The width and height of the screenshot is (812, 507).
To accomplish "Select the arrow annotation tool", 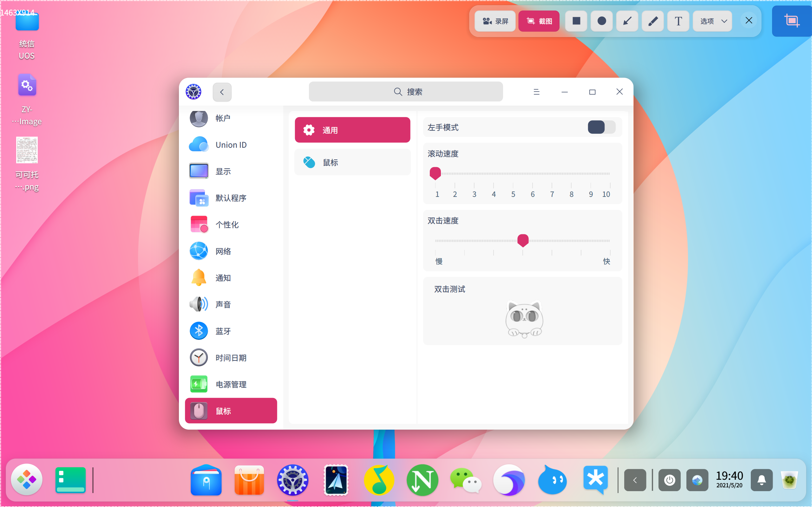I will [x=627, y=21].
